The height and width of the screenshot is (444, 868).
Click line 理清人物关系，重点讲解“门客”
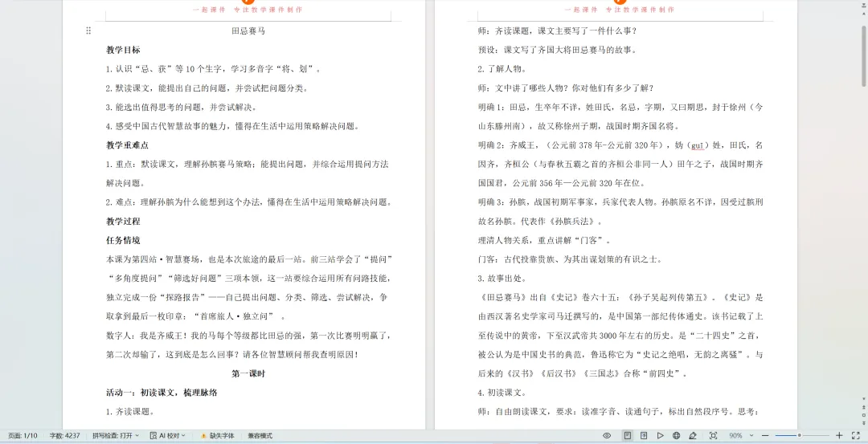tap(545, 241)
